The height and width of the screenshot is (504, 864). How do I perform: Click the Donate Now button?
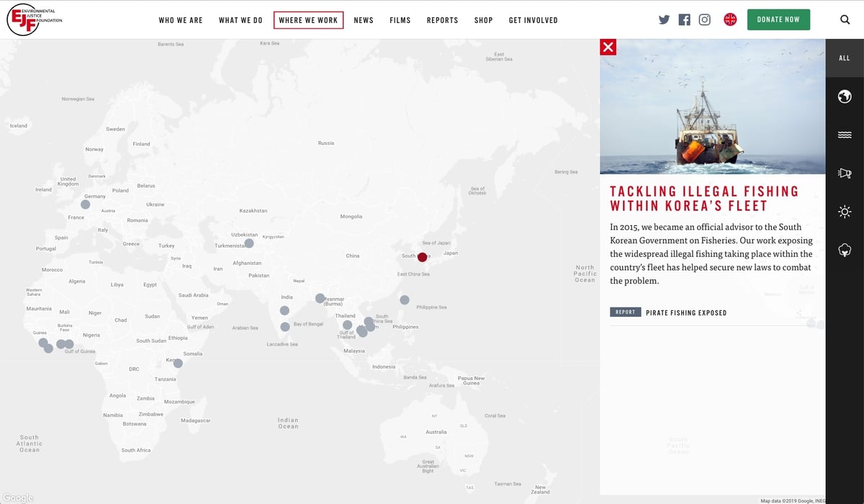pos(778,19)
